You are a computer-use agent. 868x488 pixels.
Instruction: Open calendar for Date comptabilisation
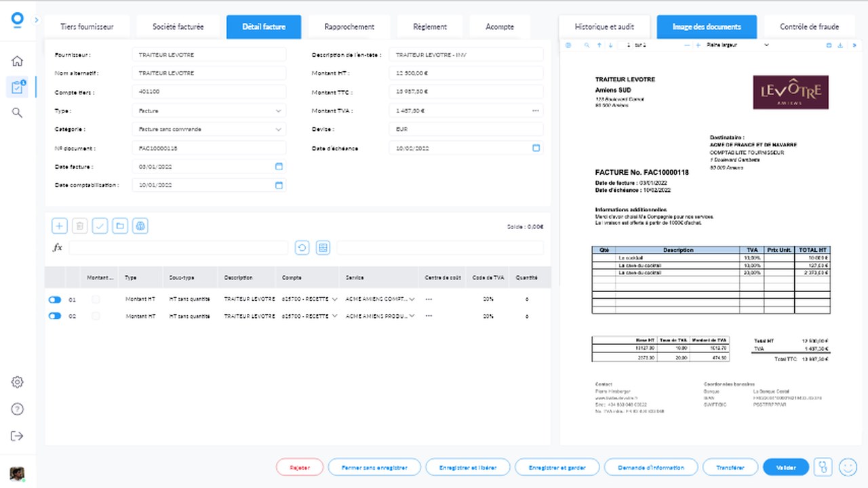coord(279,185)
